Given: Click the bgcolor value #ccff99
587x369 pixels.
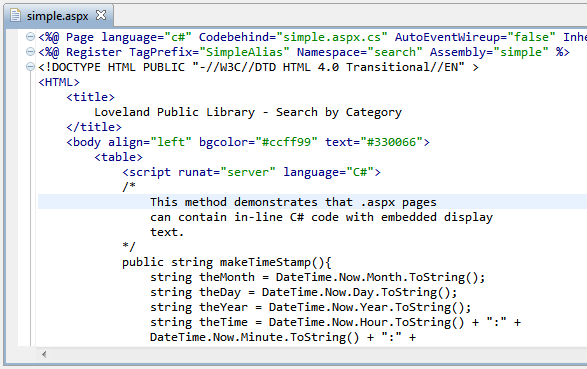Looking at the screenshot, I should [x=286, y=142].
